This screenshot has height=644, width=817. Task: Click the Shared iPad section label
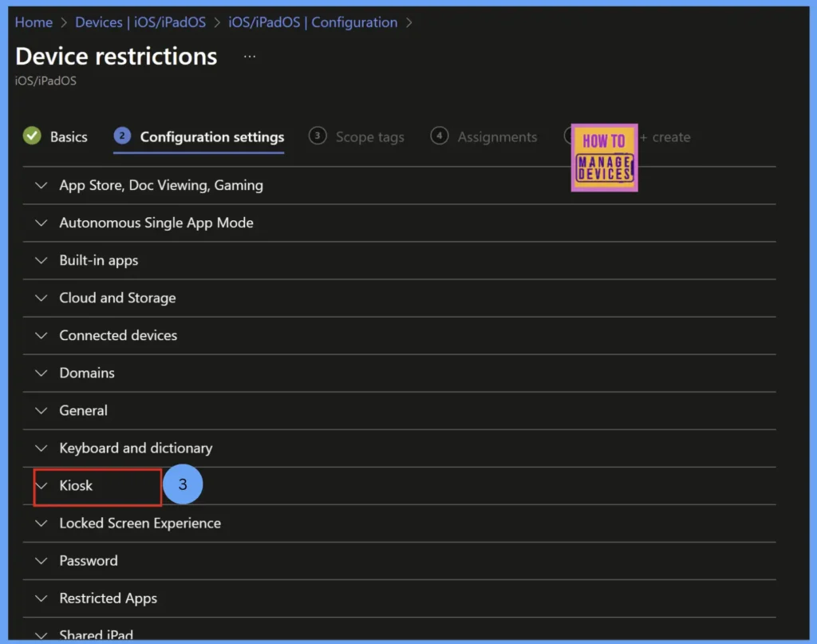tap(97, 634)
